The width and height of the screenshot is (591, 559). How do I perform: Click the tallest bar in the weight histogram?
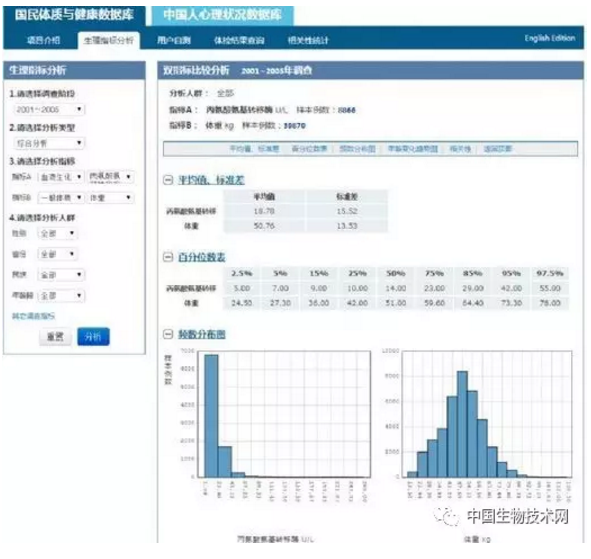click(x=462, y=424)
